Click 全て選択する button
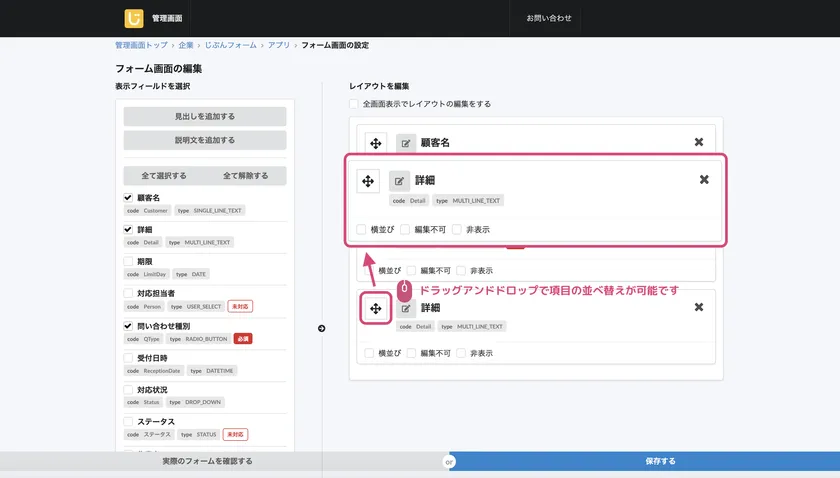The image size is (840, 478). pos(164,176)
